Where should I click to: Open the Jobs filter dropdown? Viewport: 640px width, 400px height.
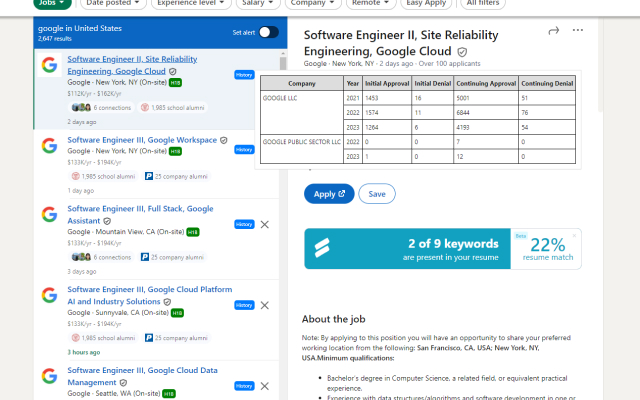point(52,3)
